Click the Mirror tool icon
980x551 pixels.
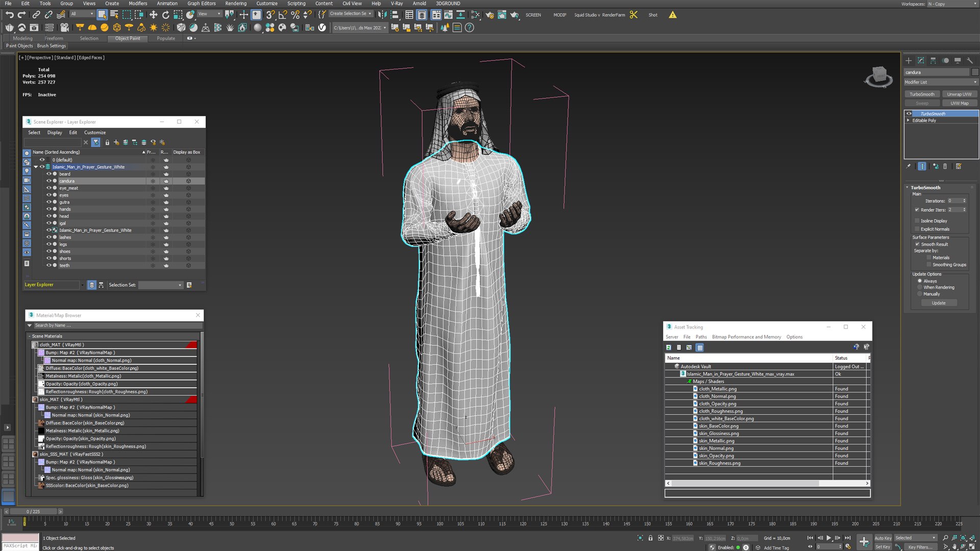[382, 15]
